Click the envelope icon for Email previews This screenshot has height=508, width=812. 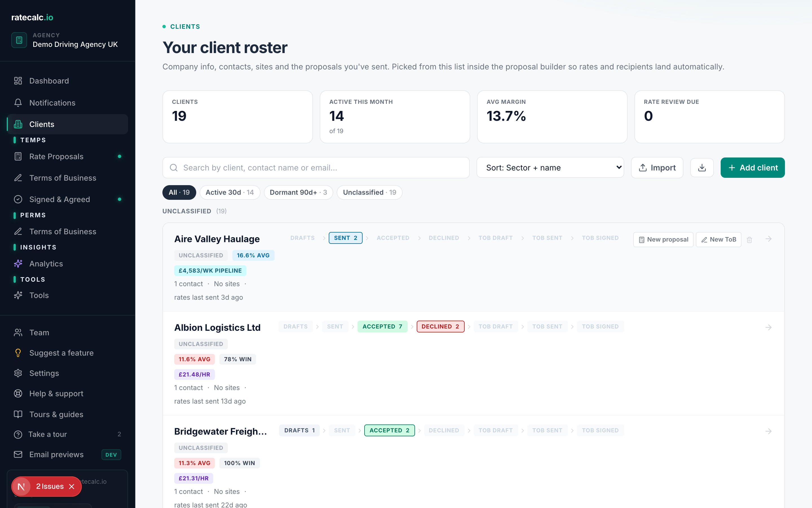pyautogui.click(x=18, y=455)
